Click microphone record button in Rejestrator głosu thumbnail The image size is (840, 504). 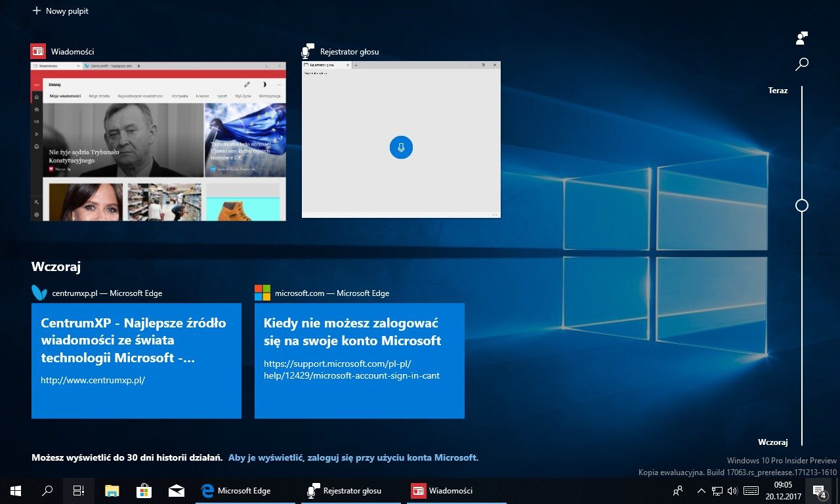pyautogui.click(x=401, y=147)
